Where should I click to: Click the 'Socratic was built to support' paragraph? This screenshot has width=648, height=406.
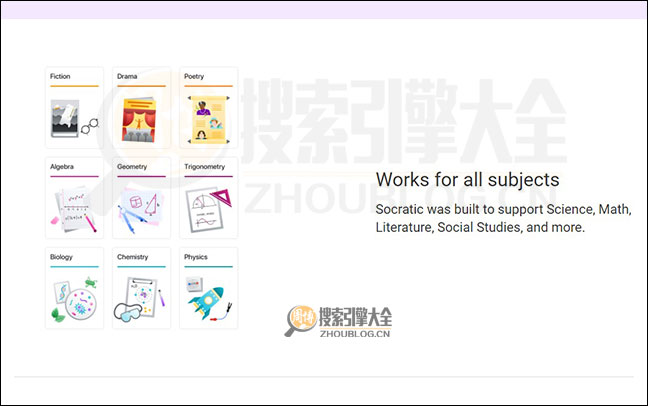(503, 218)
